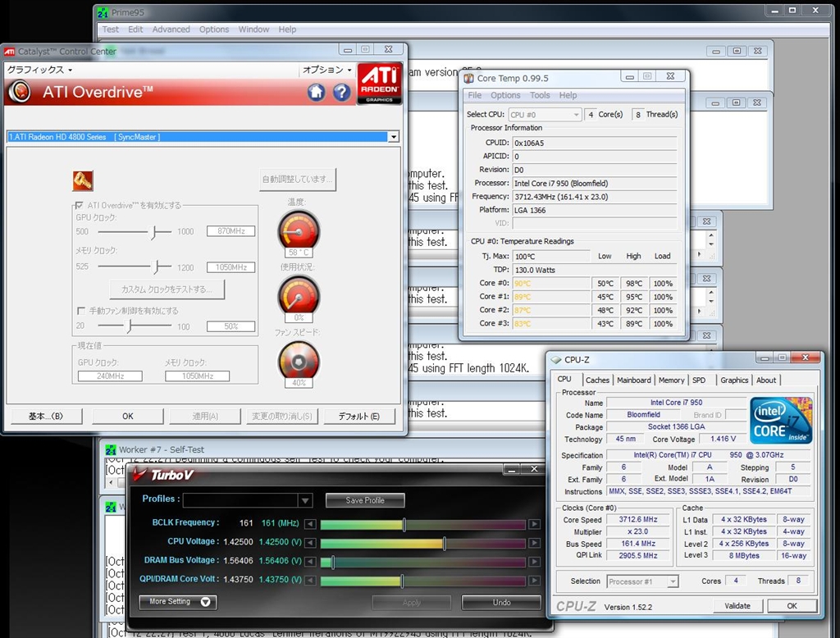This screenshot has width=840, height=638.
Task: Open the Tools menu in Core Temp
Action: click(540, 95)
